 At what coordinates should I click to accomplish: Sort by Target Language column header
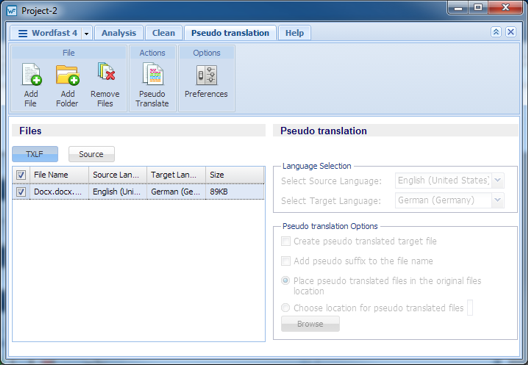[x=176, y=175]
